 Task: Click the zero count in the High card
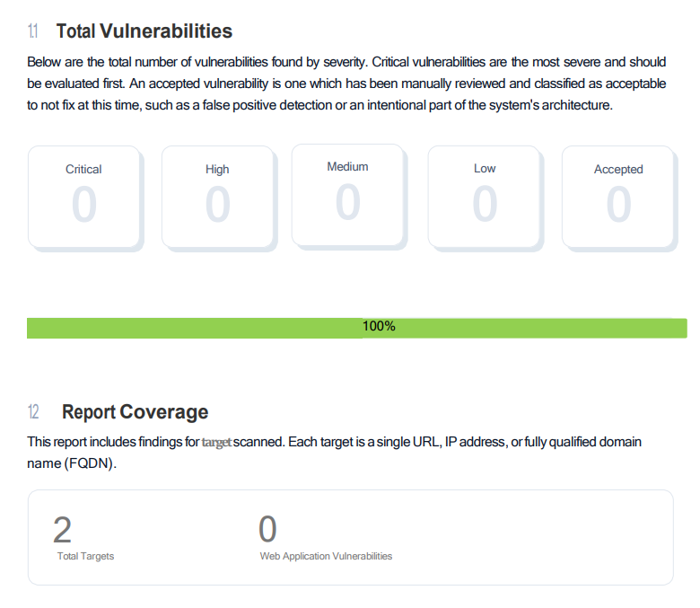coord(217,205)
